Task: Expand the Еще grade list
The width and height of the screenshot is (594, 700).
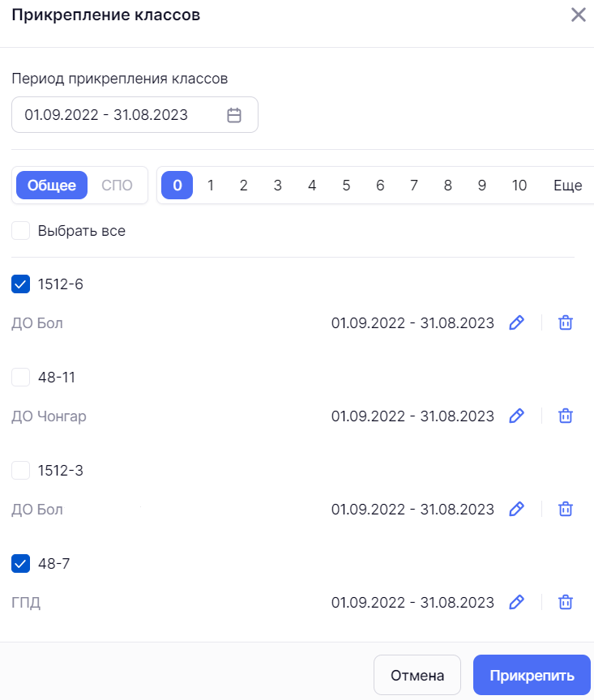Action: point(567,186)
